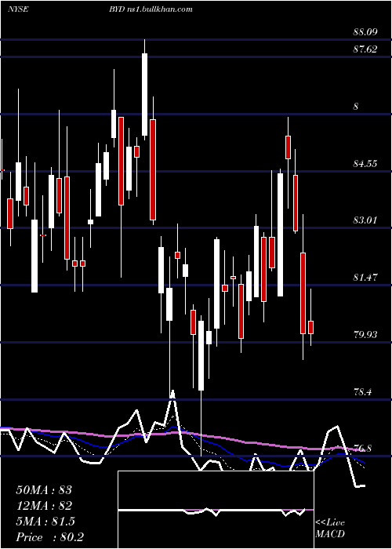Select the 79.93 price level label
Viewport: 392px width, 549px height.
pos(365,335)
